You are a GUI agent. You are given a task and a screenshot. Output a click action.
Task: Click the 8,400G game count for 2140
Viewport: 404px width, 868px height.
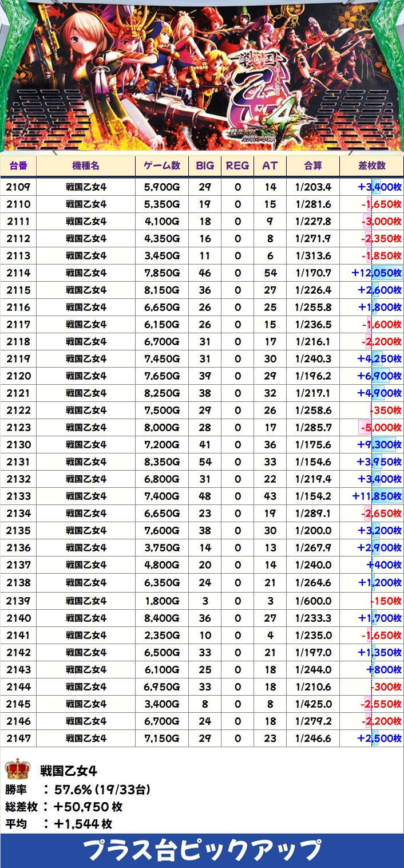point(162,618)
